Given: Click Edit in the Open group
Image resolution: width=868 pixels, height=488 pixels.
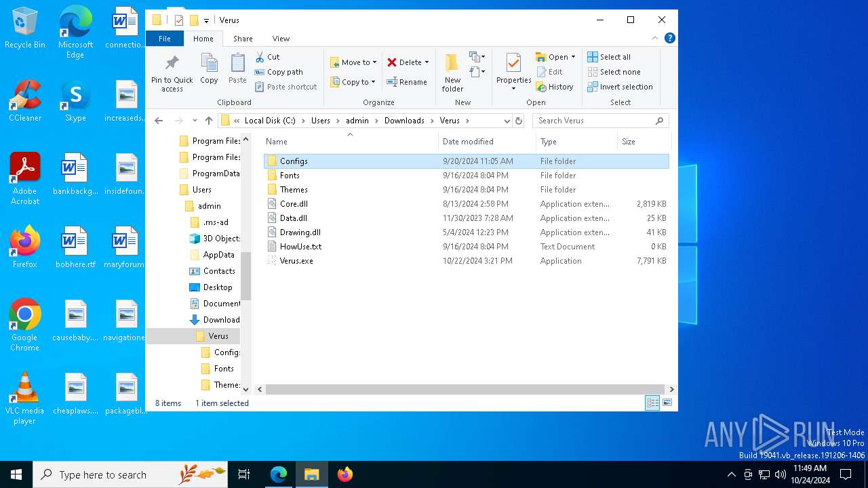Looking at the screenshot, I should pos(549,72).
